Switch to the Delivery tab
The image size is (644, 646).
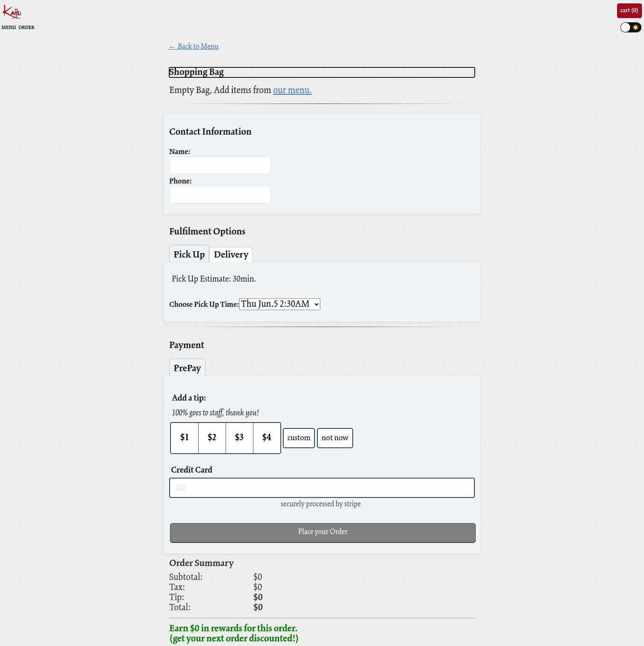[231, 255]
